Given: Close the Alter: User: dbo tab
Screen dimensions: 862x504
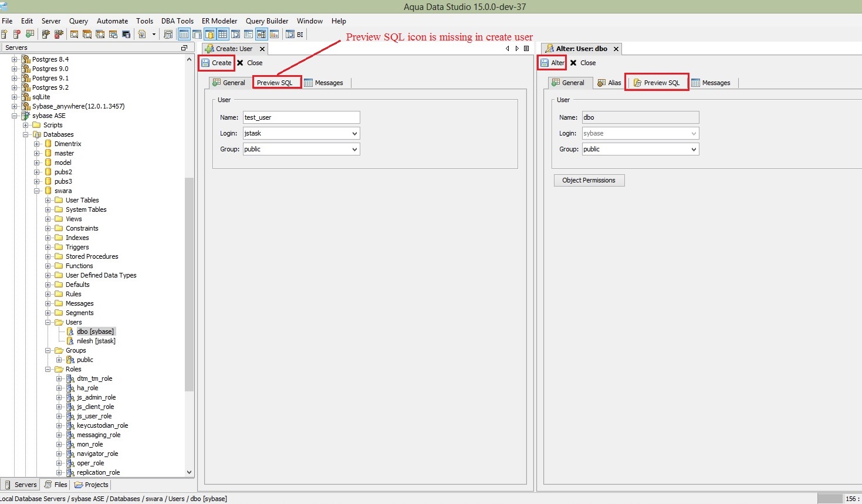Looking at the screenshot, I should [x=616, y=49].
